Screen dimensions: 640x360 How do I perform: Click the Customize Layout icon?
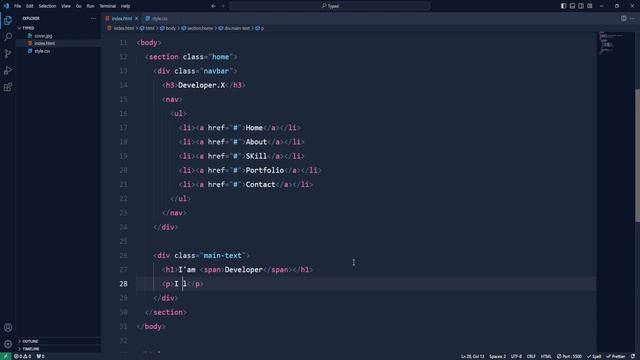[589, 6]
